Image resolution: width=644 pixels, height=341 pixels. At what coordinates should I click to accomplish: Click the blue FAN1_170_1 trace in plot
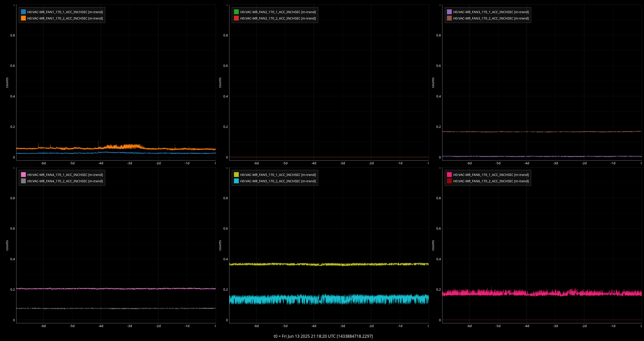(116, 153)
